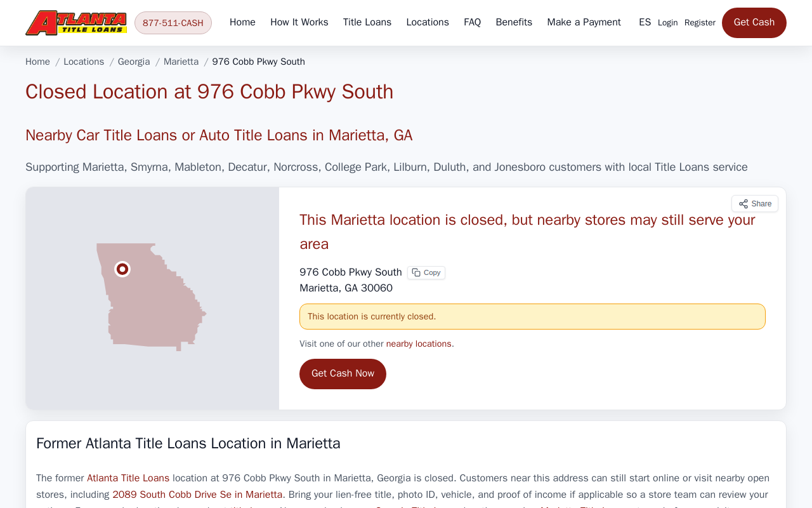Click the map pin marker on Georgia

point(122,269)
